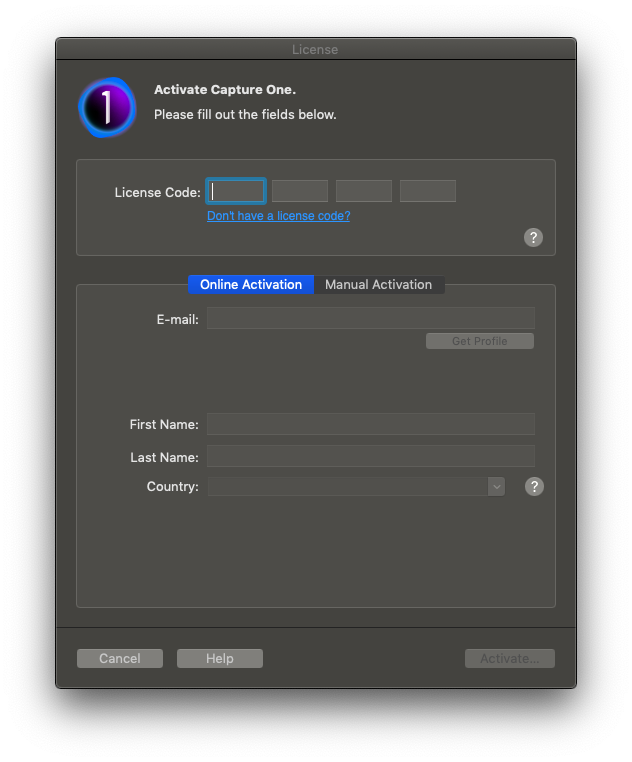Image resolution: width=632 pixels, height=762 pixels.
Task: Click into the E-mail field
Action: [x=371, y=318]
